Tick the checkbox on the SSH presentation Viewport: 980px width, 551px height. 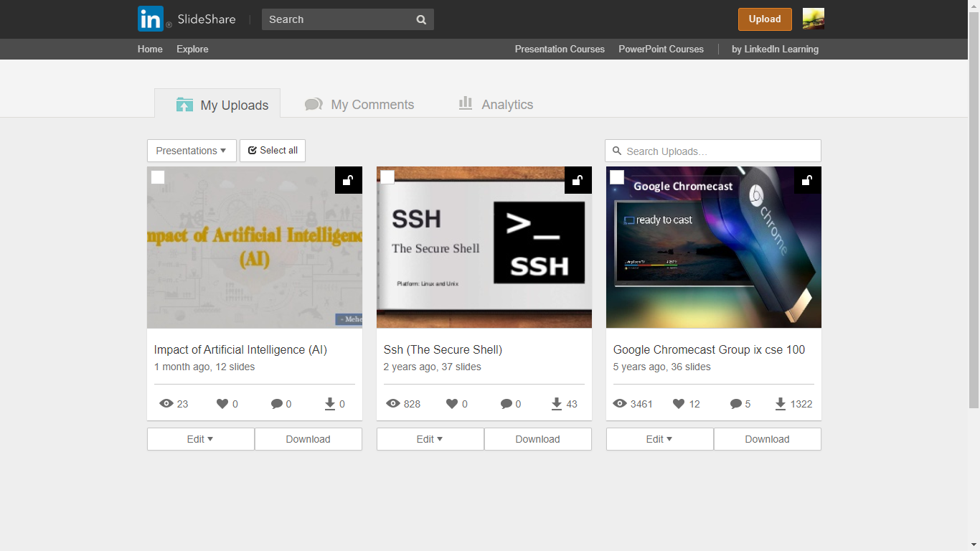tap(387, 177)
